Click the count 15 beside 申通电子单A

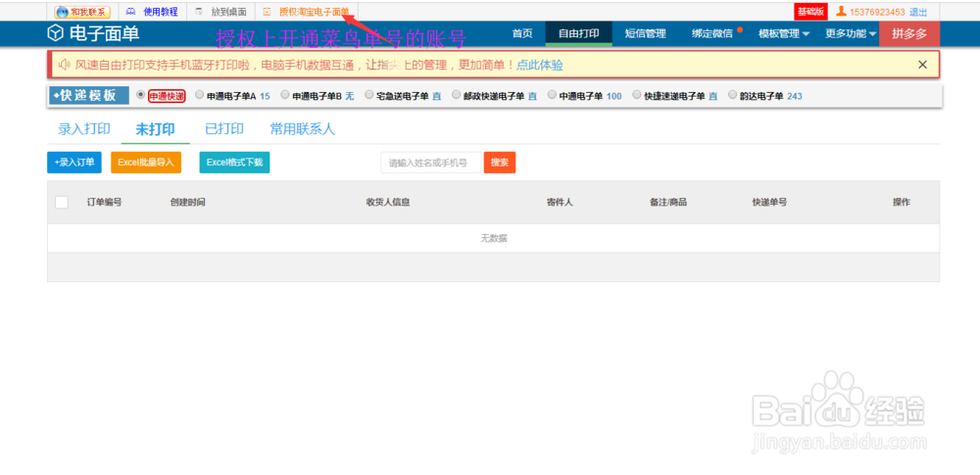pos(265,96)
